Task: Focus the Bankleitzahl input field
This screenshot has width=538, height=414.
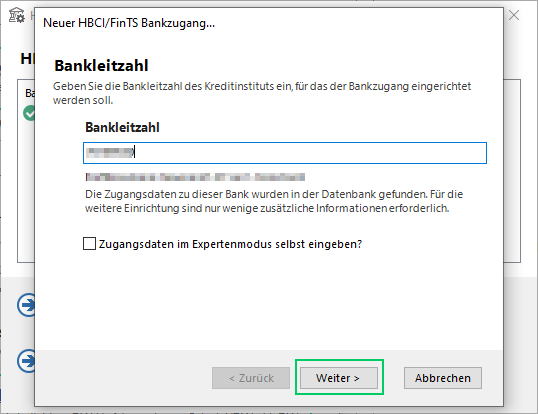Action: pos(285,153)
